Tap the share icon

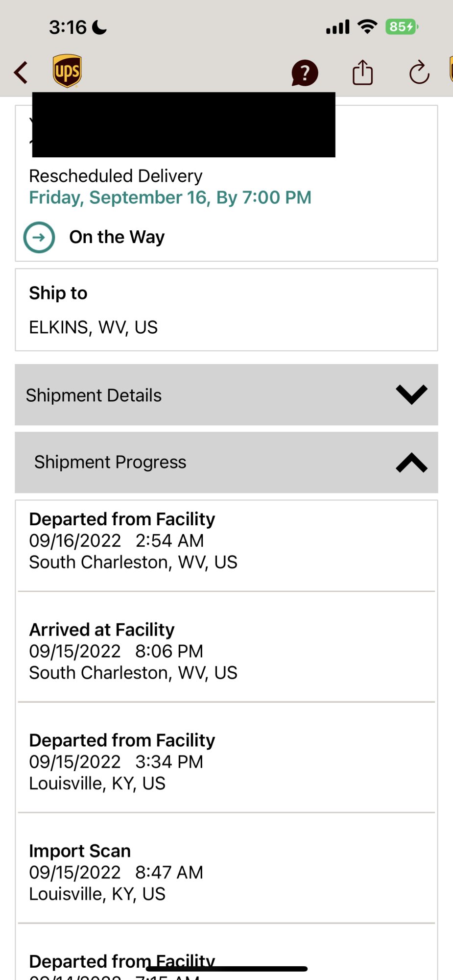362,73
